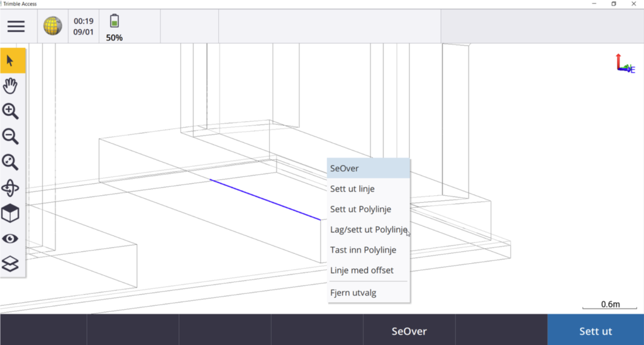Click the selected blue line in model

(x=264, y=199)
